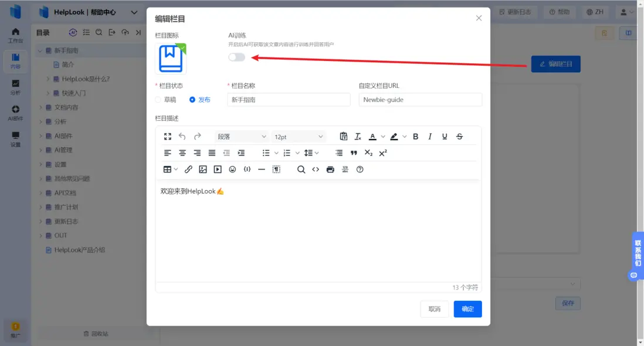Expand the 文档内容 tree node

(40, 107)
